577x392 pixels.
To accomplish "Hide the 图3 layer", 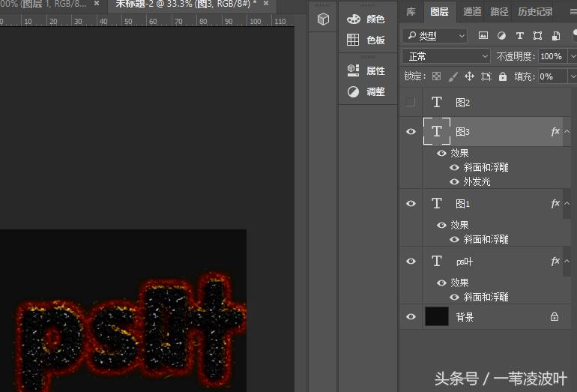I will (411, 131).
